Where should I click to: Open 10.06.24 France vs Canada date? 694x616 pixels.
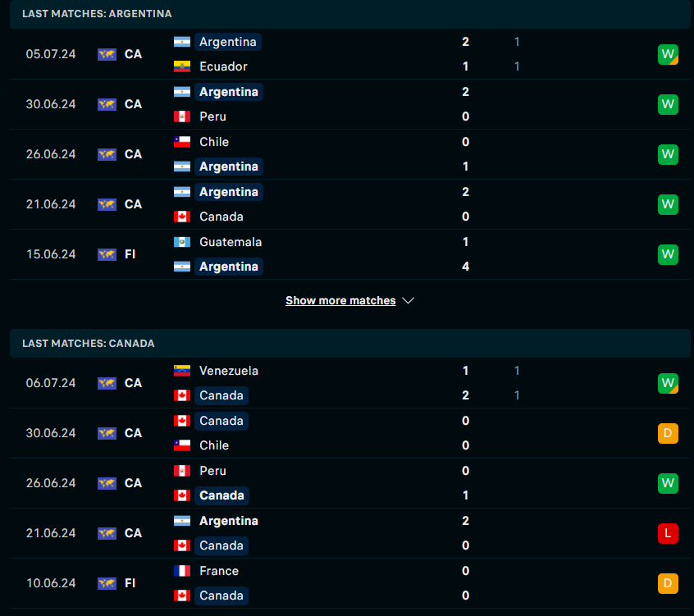(51, 583)
